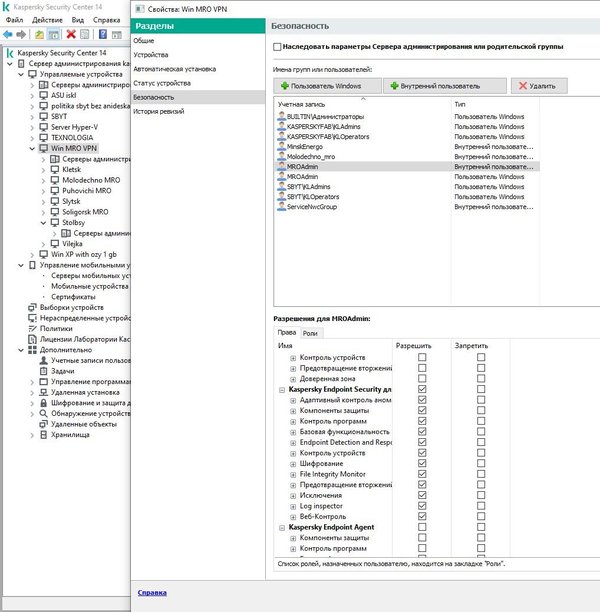Click the Win MRO VPN group monitor icon
This screenshot has height=612, width=600.
click(44, 148)
